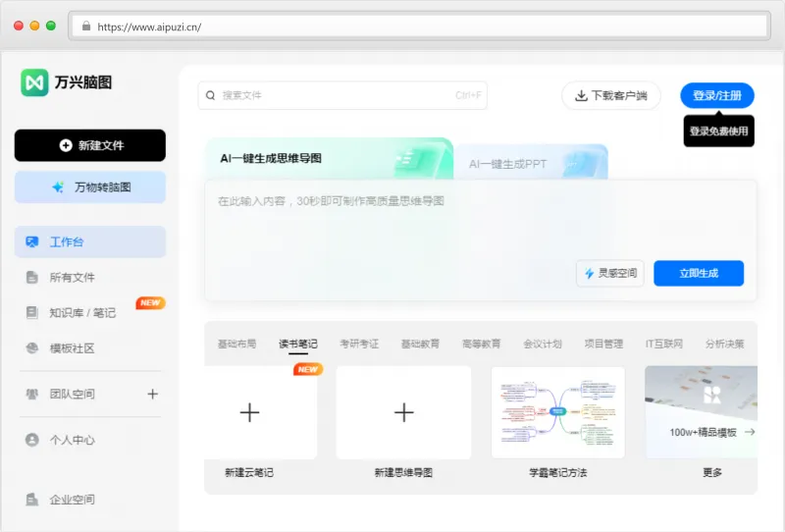Click the plus sign for 新建云笔记
Viewport: 785px width, 532px height.
tap(249, 413)
